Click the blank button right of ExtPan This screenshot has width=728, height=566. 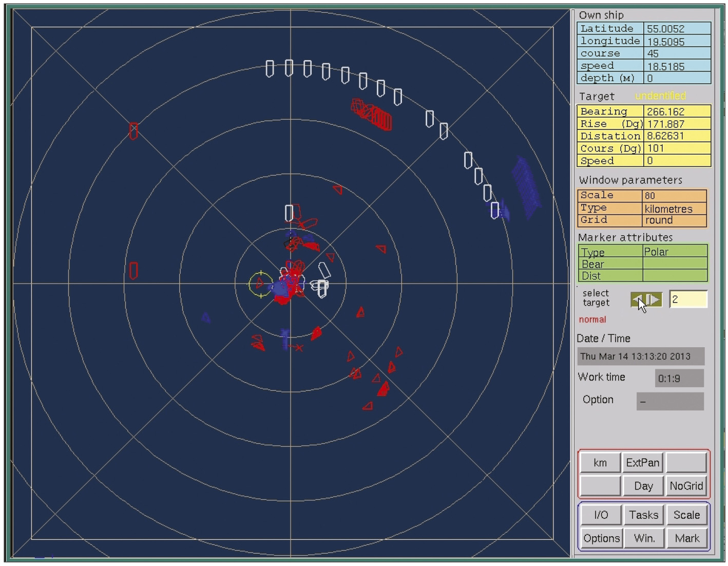pos(686,463)
